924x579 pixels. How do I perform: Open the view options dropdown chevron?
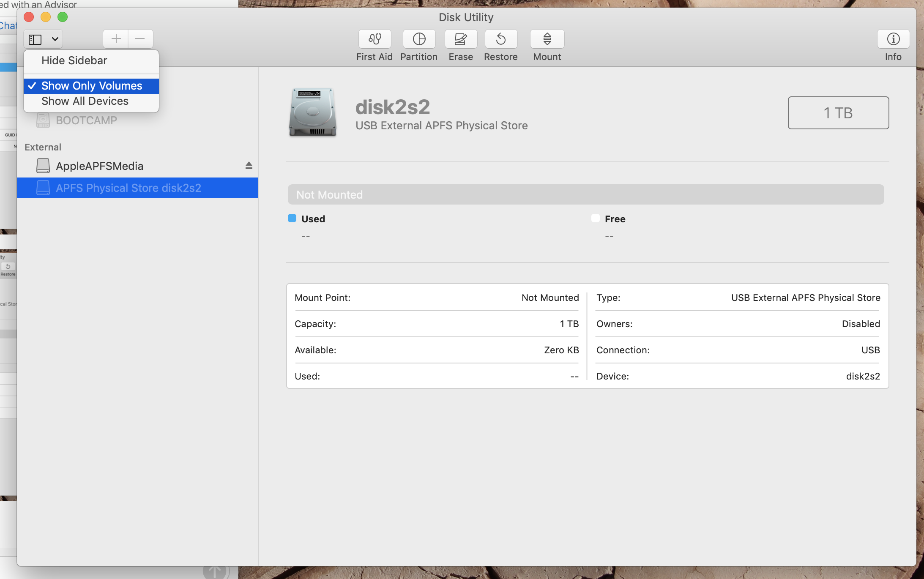[55, 39]
